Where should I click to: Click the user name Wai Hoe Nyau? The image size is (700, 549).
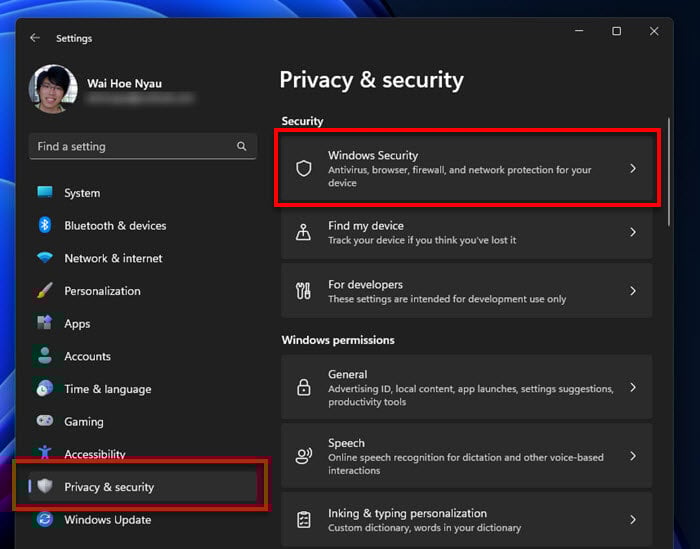(x=125, y=83)
